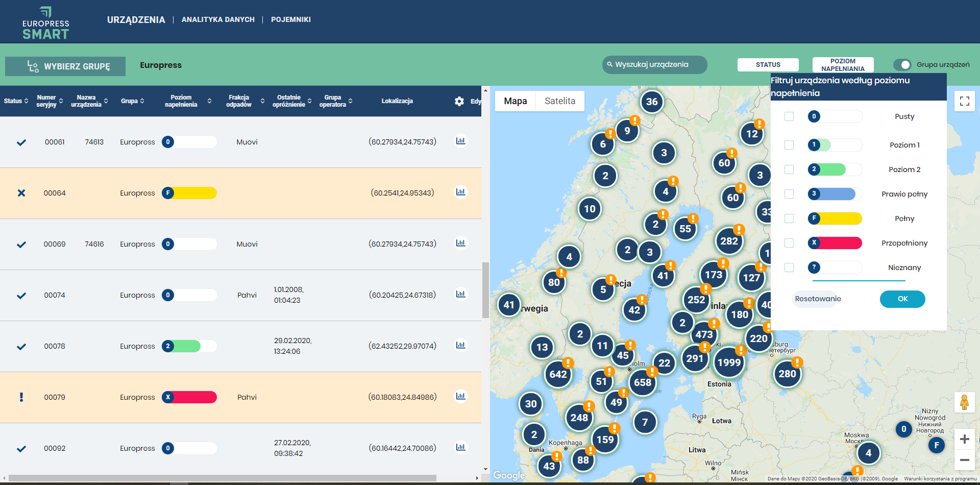
Task: Click the Wyszukaj urządzenia search field
Action: click(654, 65)
